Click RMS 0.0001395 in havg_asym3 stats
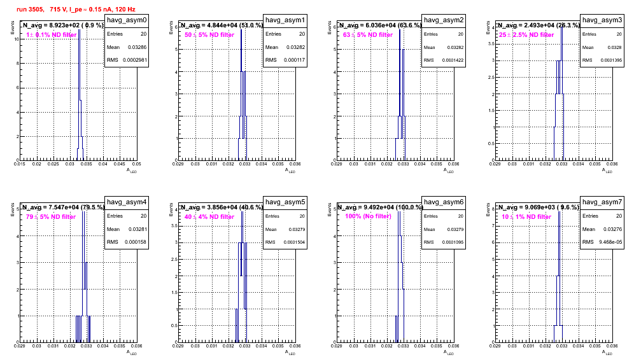634x364 pixels. 602,60
